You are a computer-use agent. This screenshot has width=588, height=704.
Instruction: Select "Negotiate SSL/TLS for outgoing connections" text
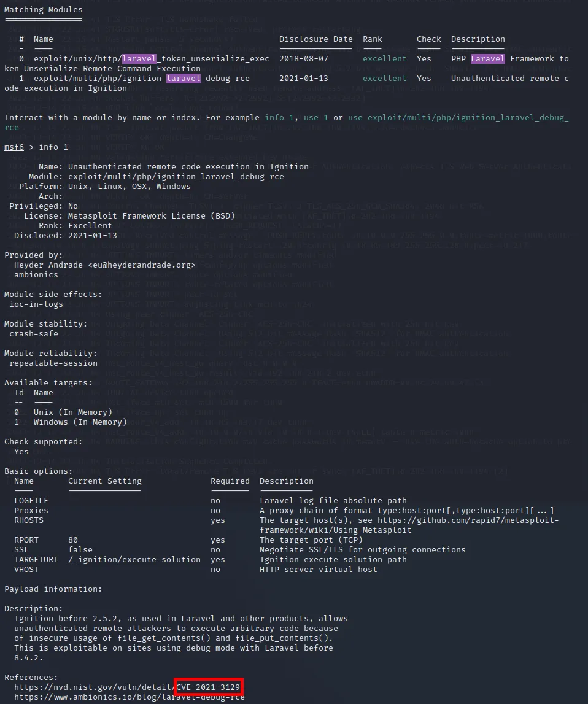pos(363,550)
